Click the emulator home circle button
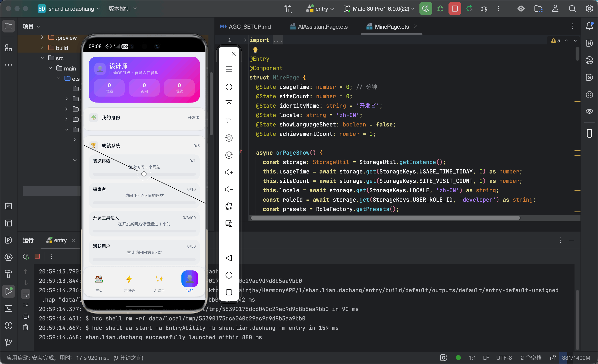The image size is (598, 364). [229, 275]
